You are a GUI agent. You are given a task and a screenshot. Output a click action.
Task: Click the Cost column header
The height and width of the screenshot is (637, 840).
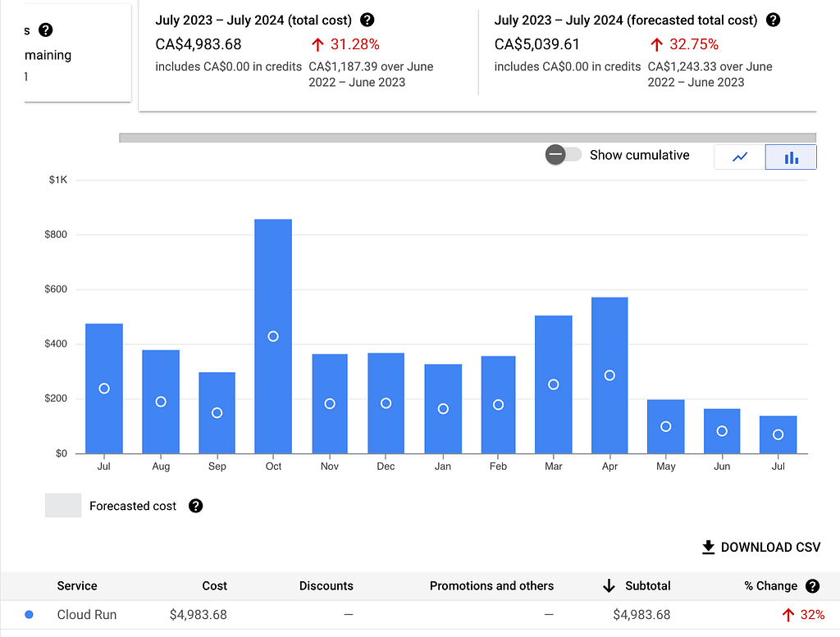pos(214,586)
